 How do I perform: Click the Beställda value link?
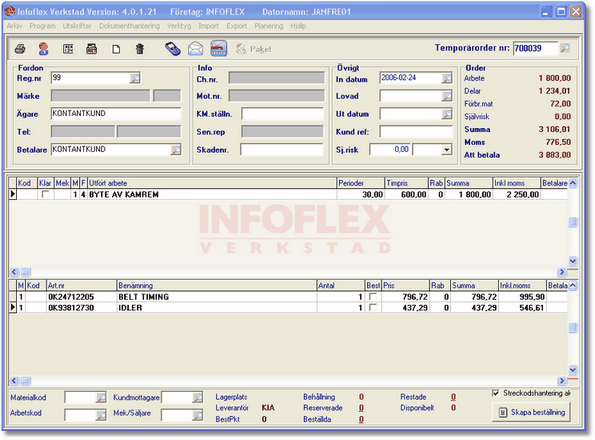361,419
